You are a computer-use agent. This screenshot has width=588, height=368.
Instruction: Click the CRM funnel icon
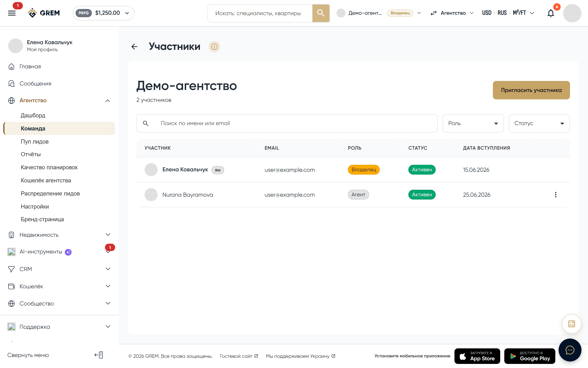(11, 269)
